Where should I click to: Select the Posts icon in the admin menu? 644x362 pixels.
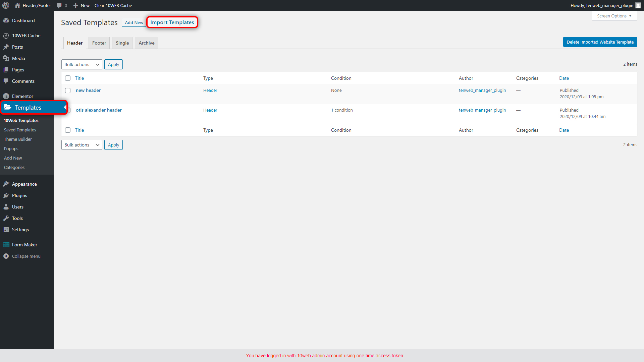pyautogui.click(x=7, y=47)
